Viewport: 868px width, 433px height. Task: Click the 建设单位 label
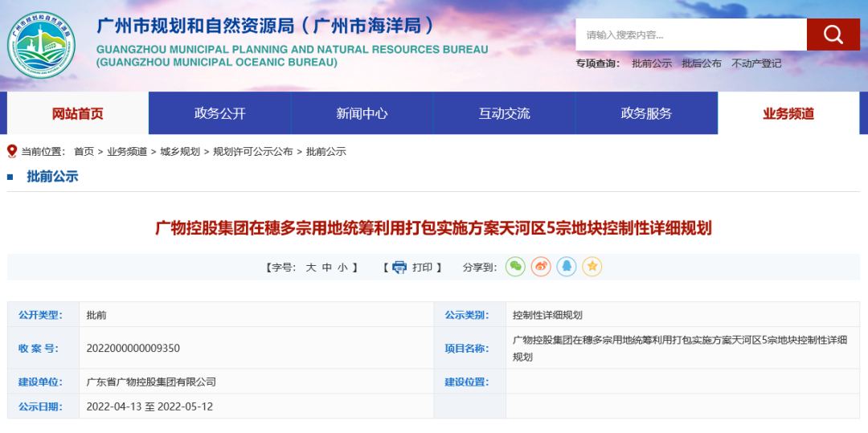point(40,382)
